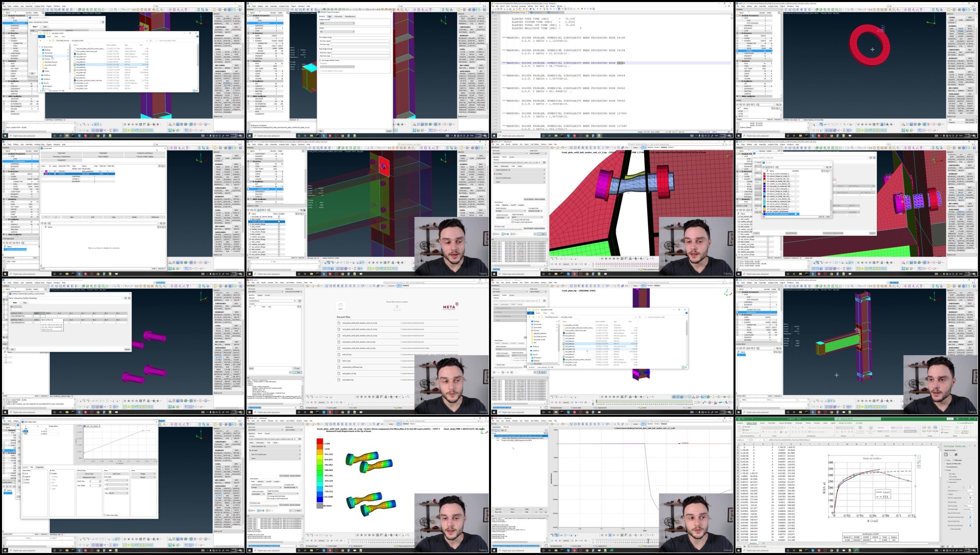Click Read button in META start frame
The width and height of the screenshot is (980, 555).
coord(297,372)
